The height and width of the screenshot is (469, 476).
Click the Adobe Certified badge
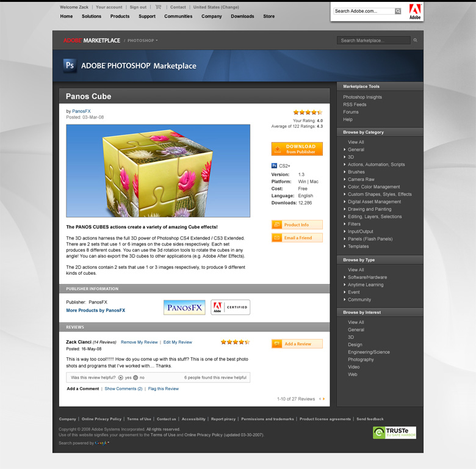click(231, 307)
